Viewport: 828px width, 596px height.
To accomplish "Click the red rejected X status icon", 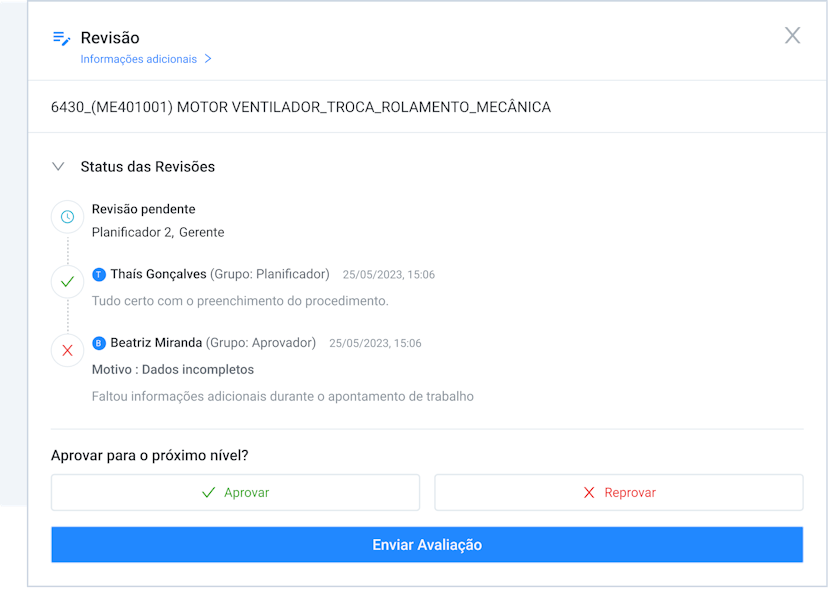I will coord(67,351).
